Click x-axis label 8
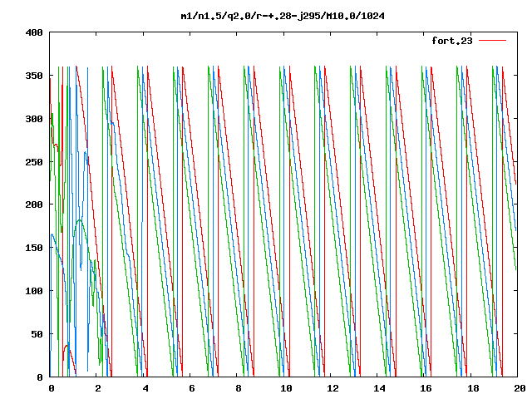532x399 pixels. (239, 388)
